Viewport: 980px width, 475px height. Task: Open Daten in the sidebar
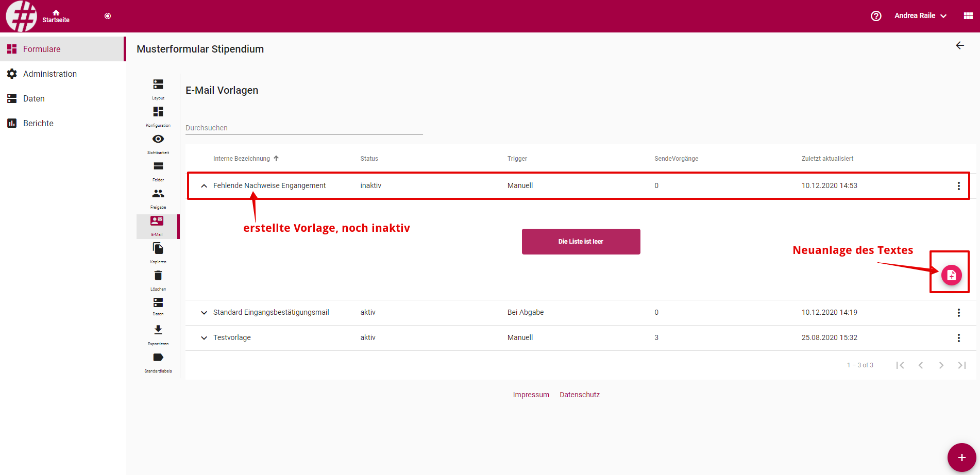[63, 98]
